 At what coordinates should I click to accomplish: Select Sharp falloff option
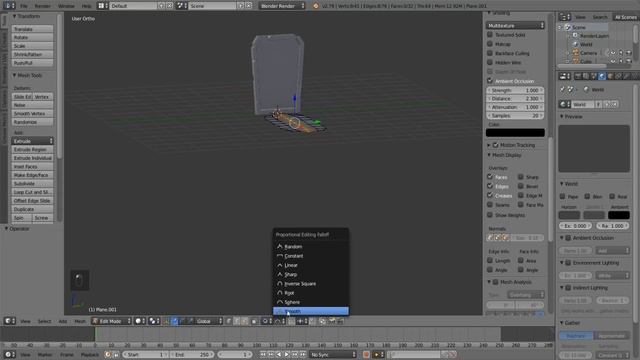[x=311, y=275]
